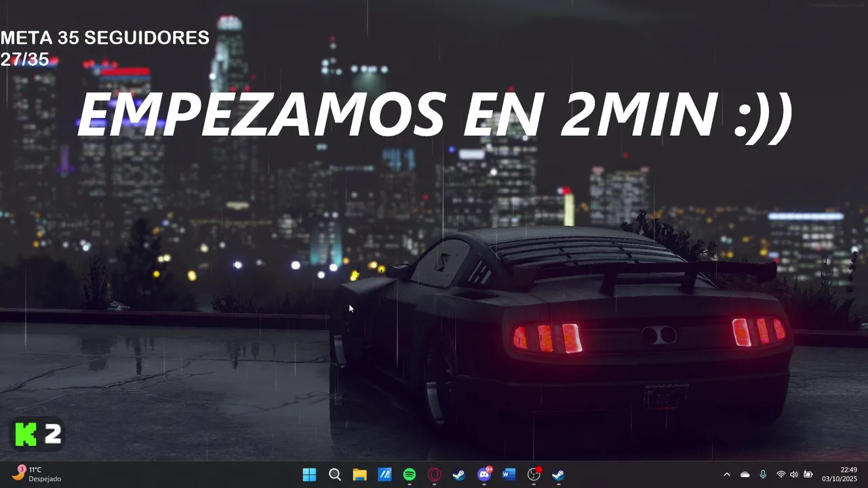Open the Windows Start menu
Screen dimensions: 868x488
[x=309, y=474]
